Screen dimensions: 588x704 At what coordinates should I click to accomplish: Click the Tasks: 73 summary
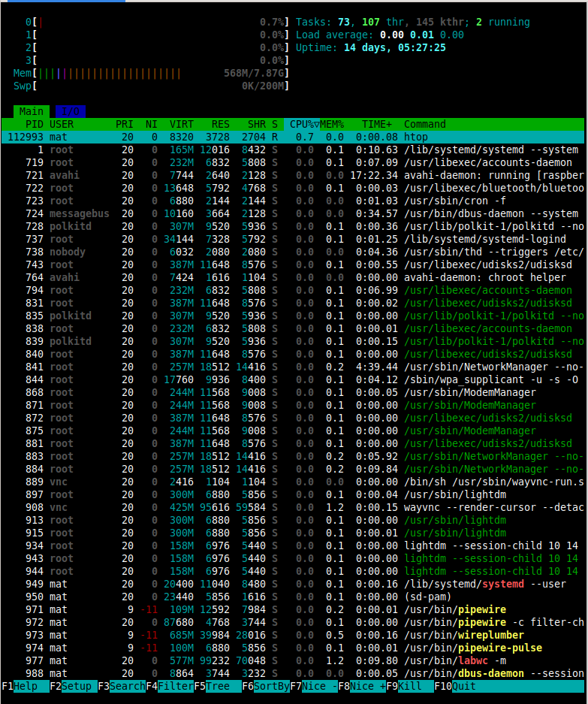(x=323, y=22)
